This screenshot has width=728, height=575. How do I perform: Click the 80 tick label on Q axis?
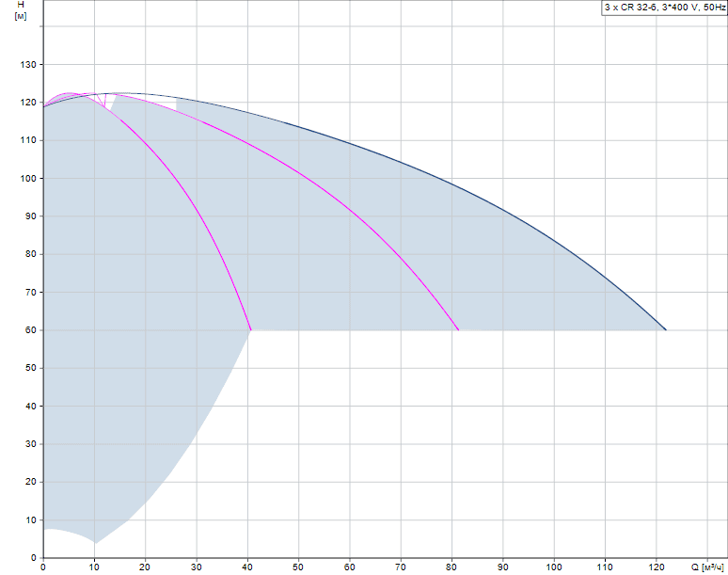point(451,567)
